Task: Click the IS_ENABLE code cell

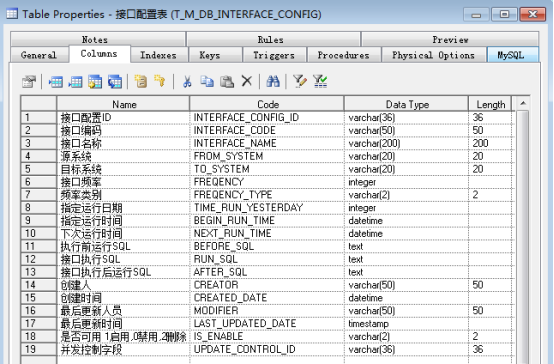Action: click(267, 336)
